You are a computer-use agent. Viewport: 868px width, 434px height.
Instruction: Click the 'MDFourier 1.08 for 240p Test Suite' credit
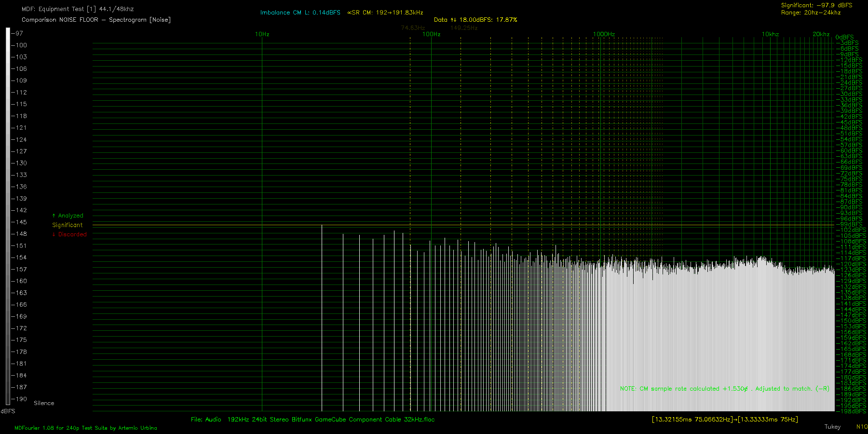(86, 428)
